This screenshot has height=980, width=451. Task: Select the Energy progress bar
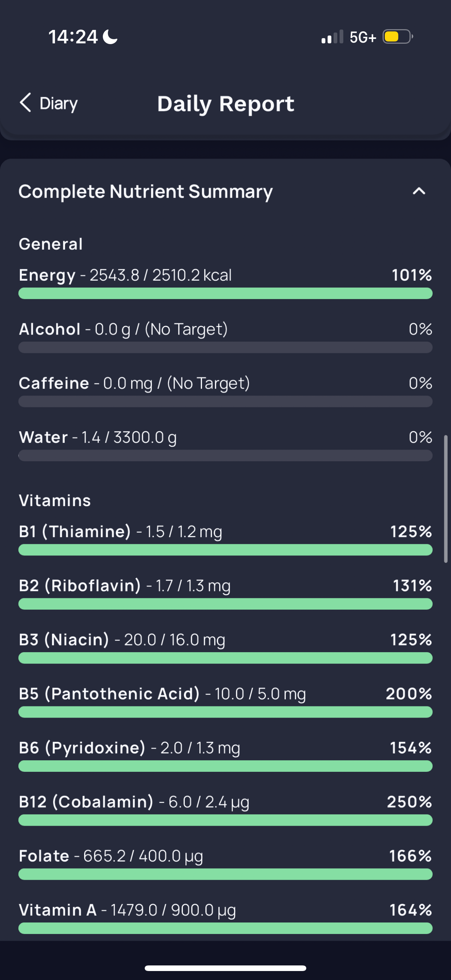coord(225,293)
